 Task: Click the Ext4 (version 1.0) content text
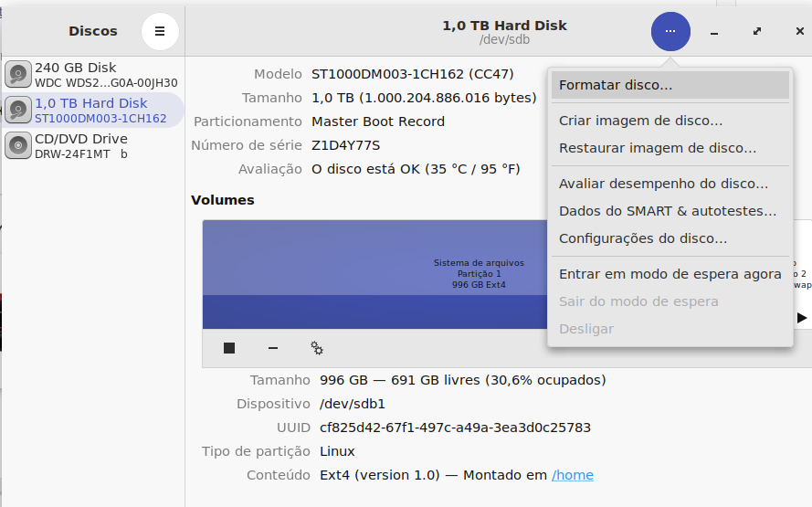[x=380, y=475]
